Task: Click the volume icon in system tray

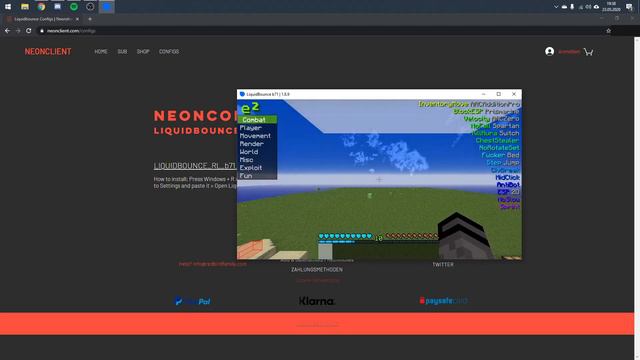Action: (588, 7)
